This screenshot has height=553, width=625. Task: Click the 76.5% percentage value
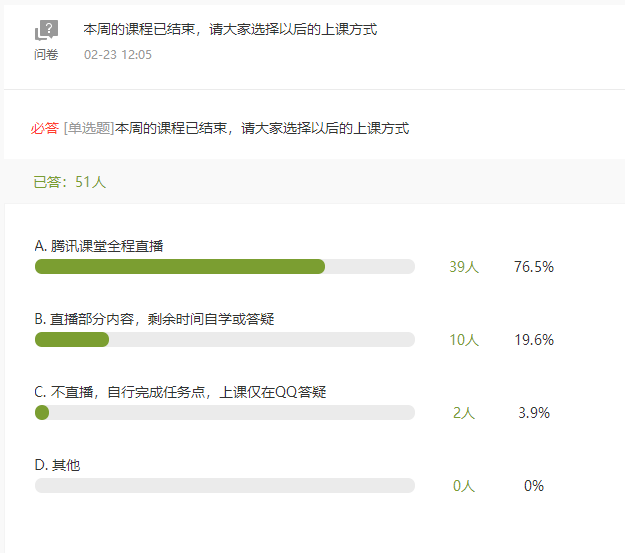pos(534,267)
